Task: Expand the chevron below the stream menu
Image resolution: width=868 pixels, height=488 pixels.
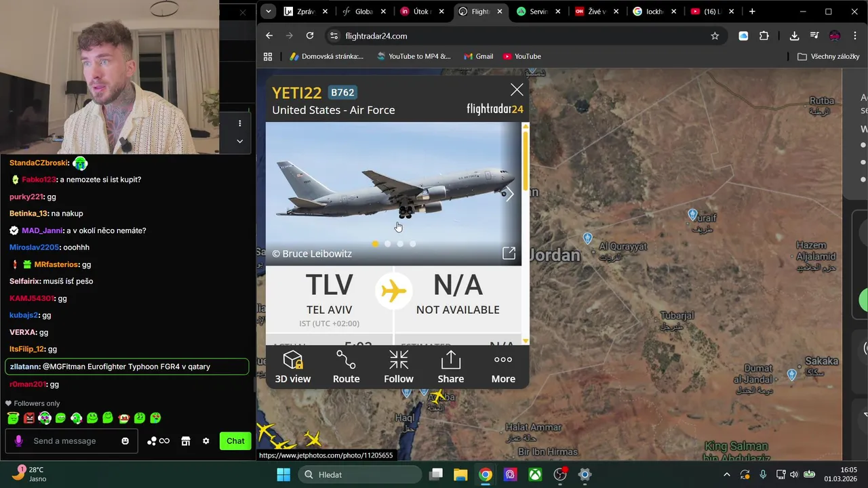Action: coord(239,141)
